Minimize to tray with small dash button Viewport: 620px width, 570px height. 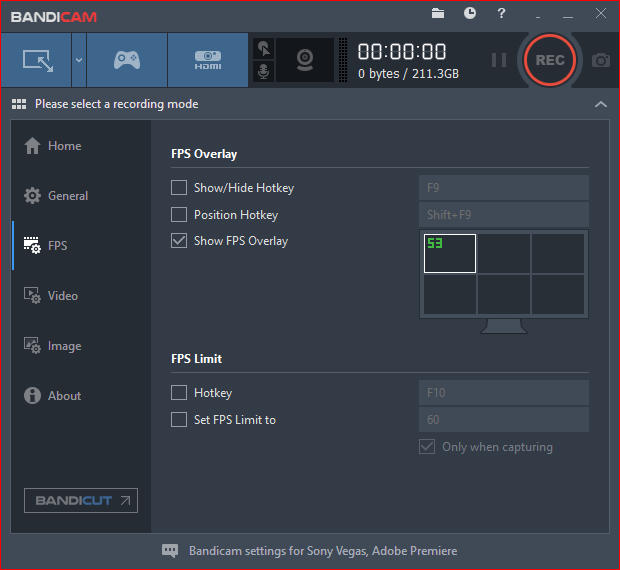click(x=538, y=17)
